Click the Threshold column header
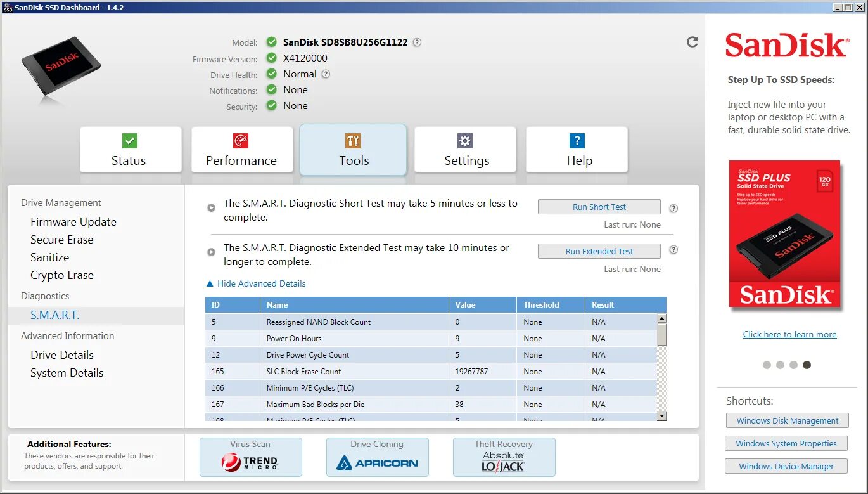The height and width of the screenshot is (494, 868). tap(551, 305)
